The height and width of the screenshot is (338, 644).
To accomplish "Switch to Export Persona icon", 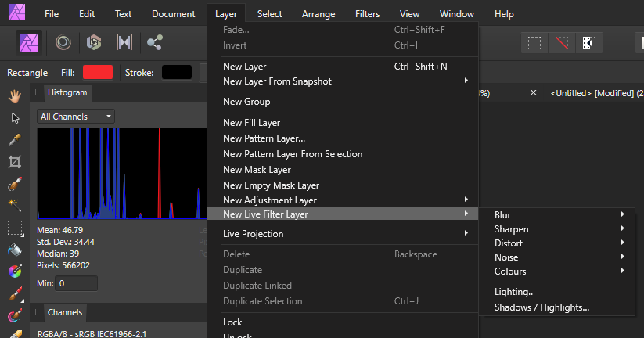I will tap(154, 42).
